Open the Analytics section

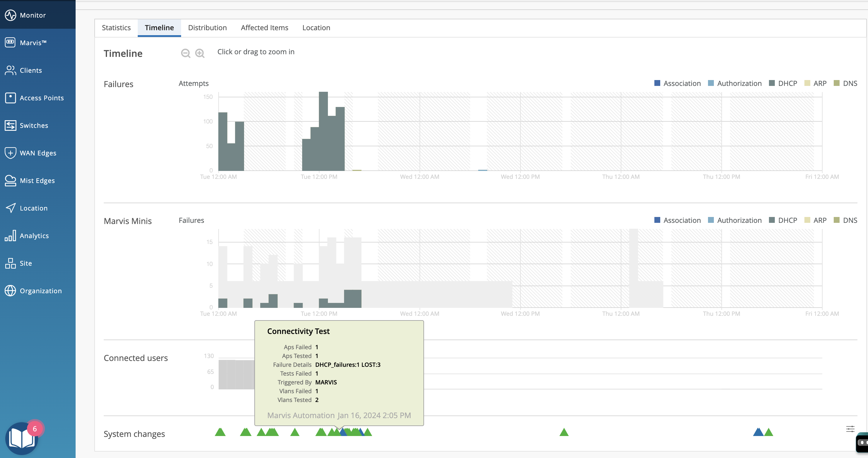tap(34, 236)
